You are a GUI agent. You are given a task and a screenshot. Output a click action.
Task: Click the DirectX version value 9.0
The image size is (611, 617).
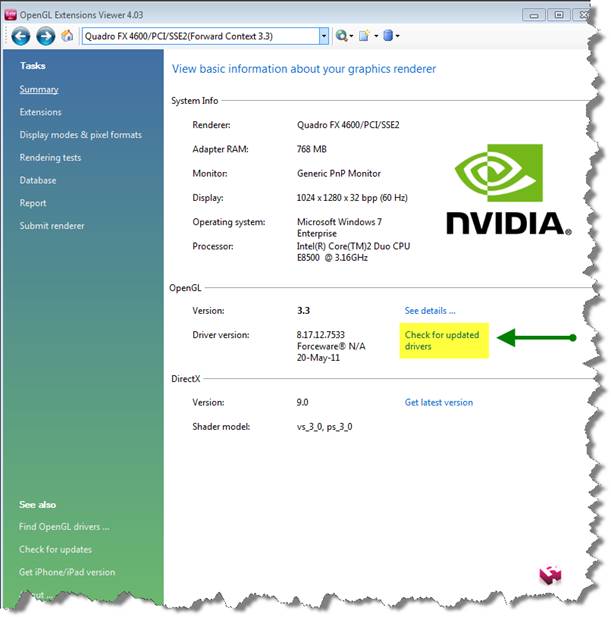pyautogui.click(x=302, y=403)
